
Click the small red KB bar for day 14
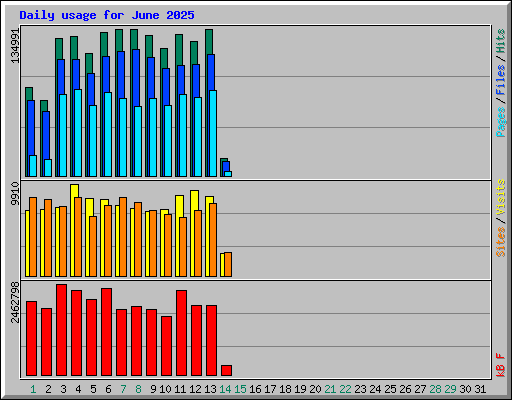click(227, 371)
